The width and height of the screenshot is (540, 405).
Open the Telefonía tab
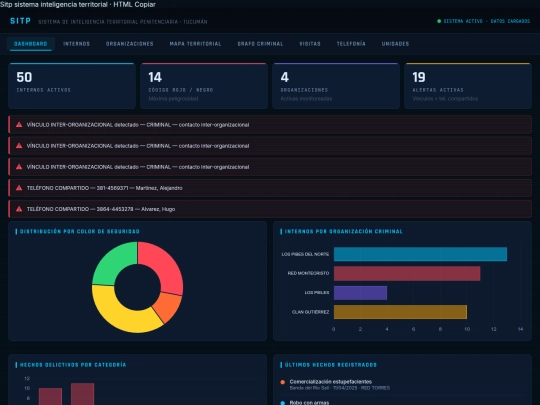[351, 44]
